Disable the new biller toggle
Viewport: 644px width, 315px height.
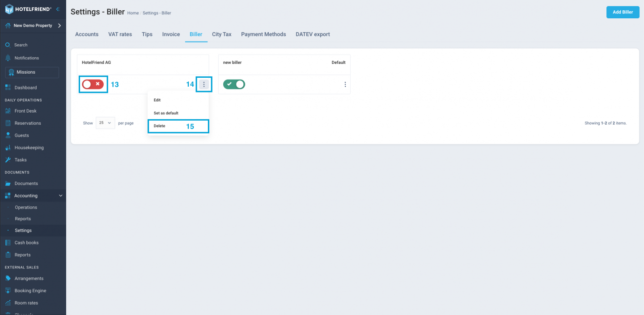234,84
